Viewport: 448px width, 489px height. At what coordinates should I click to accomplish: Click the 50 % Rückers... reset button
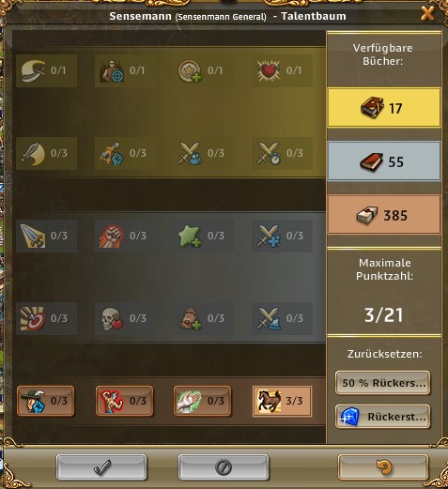tap(382, 383)
